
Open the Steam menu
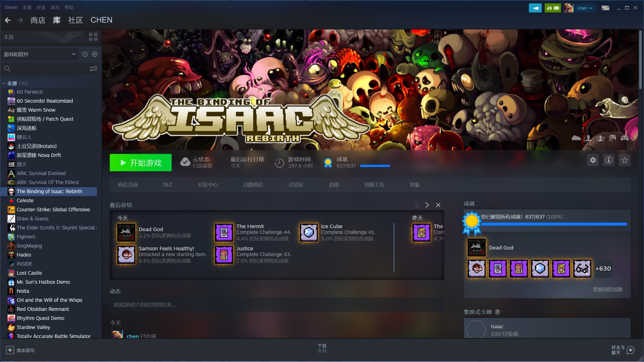[11, 7]
